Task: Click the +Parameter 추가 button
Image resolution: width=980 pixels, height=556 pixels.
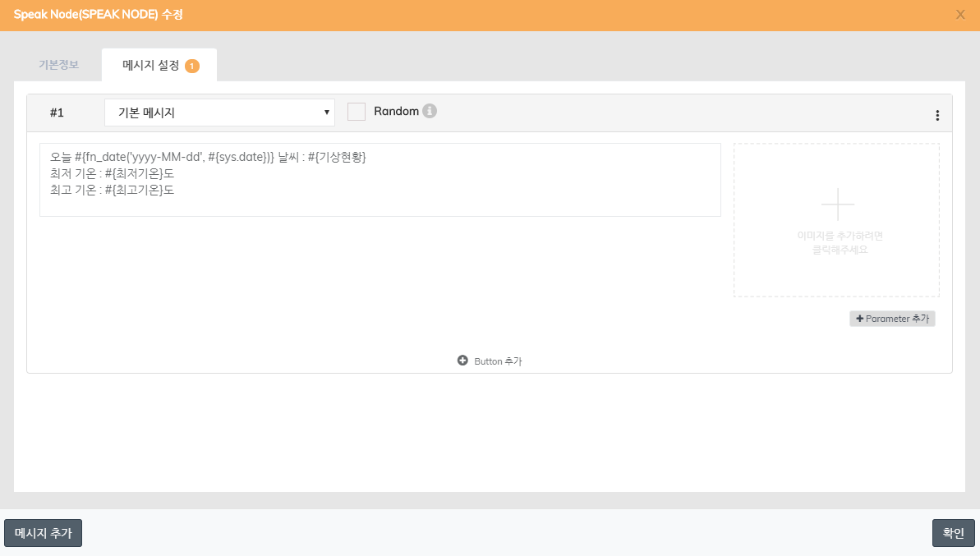Action: (x=892, y=319)
